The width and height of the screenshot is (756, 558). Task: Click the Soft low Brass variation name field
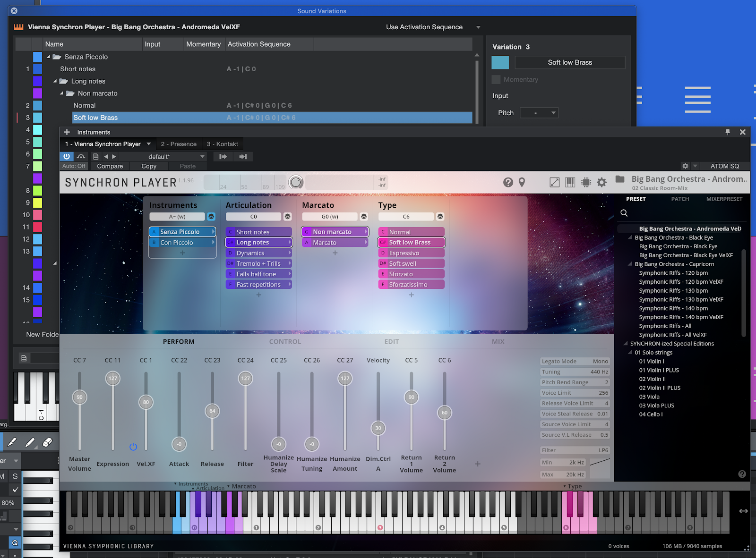click(x=570, y=62)
